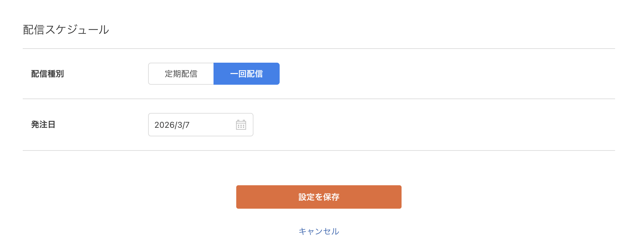Click 設定を保存 to save settings
Screen dimensions: 644x250
(x=319, y=197)
